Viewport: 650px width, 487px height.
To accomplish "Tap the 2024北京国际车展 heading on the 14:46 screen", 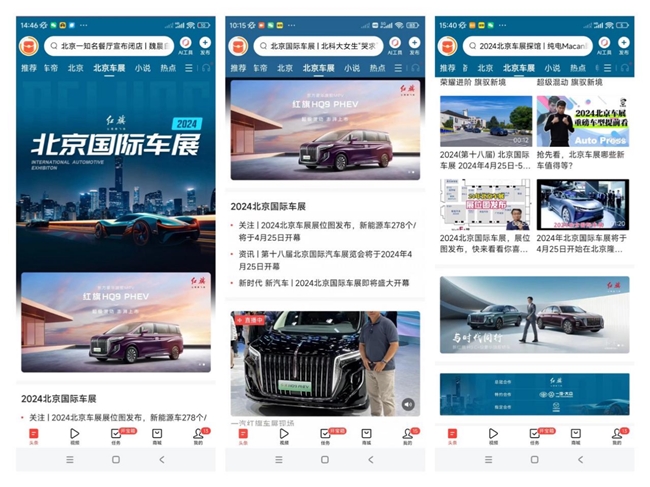I will (58, 399).
